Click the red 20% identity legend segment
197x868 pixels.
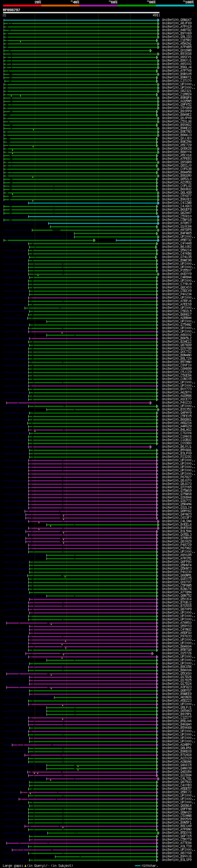(22, 6)
